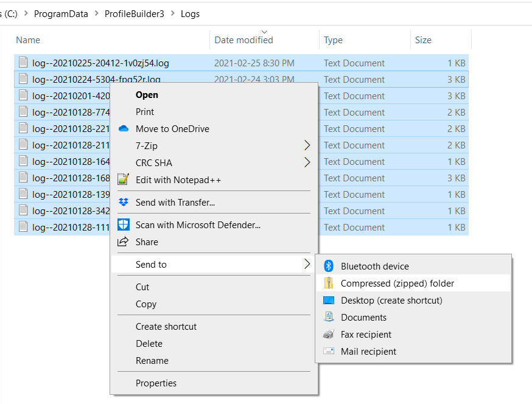Click file icon of log--20210201-420 row
Screen dimensions: 532x404
[23, 96]
